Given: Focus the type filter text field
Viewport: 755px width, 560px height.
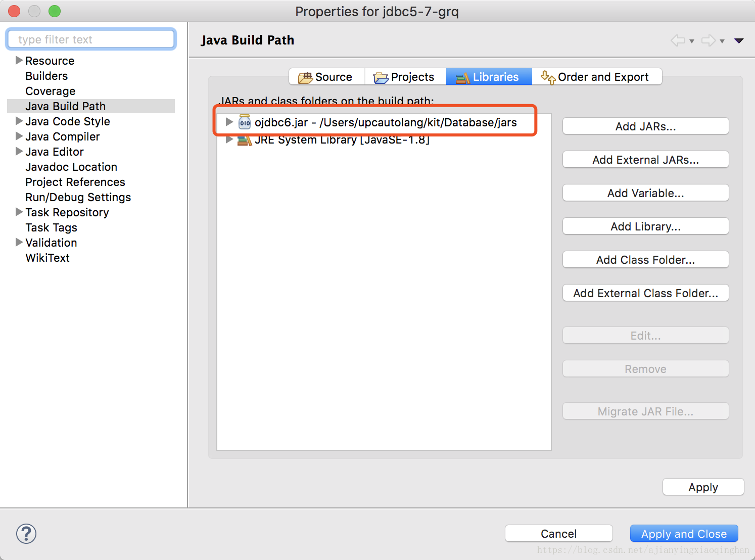Looking at the screenshot, I should point(91,39).
